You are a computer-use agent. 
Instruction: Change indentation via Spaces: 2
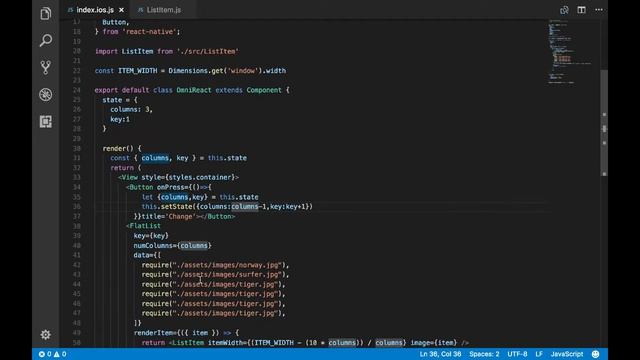[x=484, y=354]
